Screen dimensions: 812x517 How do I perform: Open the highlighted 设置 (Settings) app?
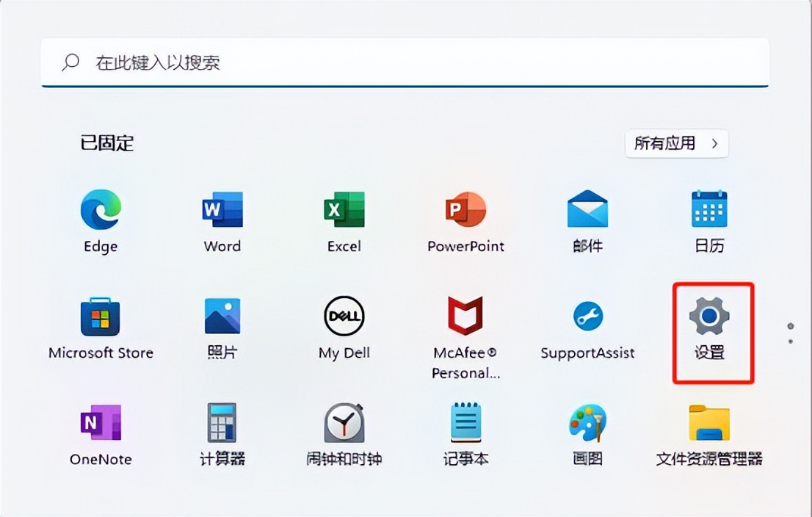[x=709, y=319]
